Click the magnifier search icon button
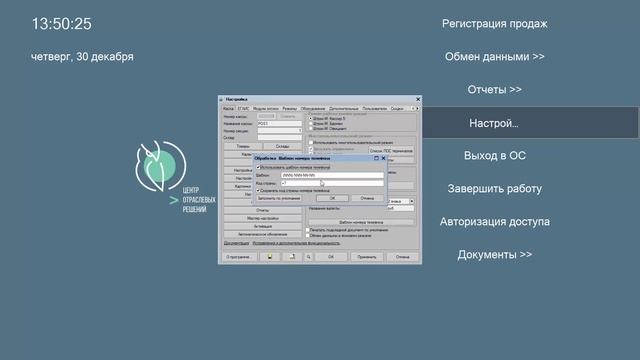Image resolution: width=640 pixels, height=360 pixels. tap(309, 257)
